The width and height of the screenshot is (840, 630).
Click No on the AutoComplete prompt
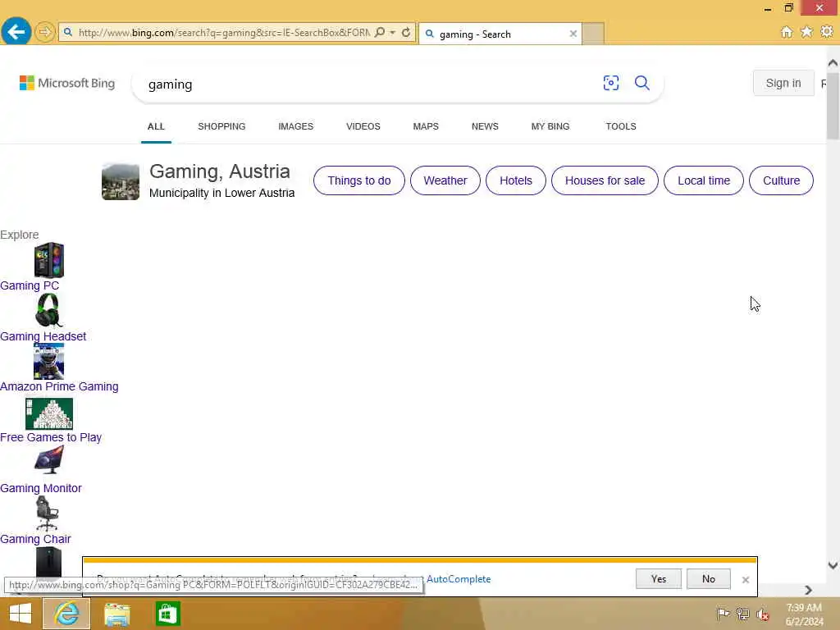tap(708, 578)
